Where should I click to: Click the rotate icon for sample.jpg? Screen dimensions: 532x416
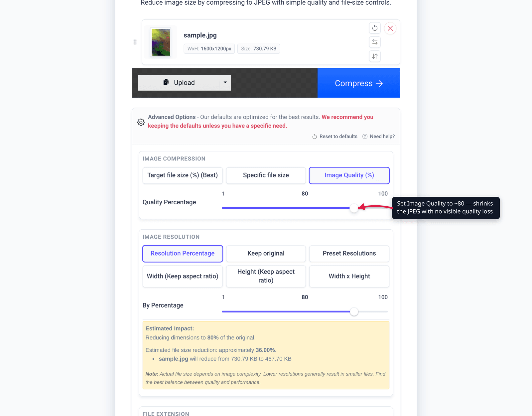375,28
